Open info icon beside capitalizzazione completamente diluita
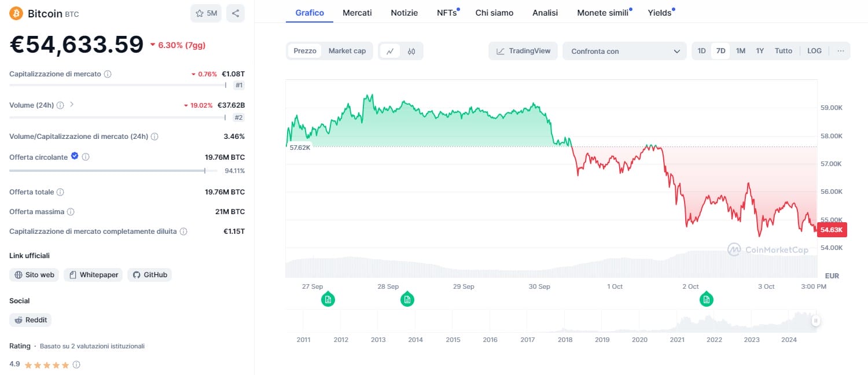 click(183, 231)
